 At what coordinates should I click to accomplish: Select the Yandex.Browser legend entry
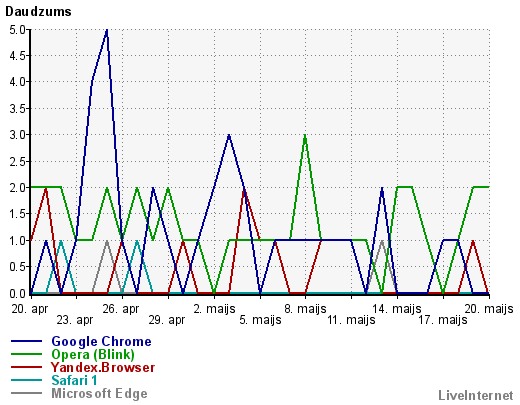103,367
